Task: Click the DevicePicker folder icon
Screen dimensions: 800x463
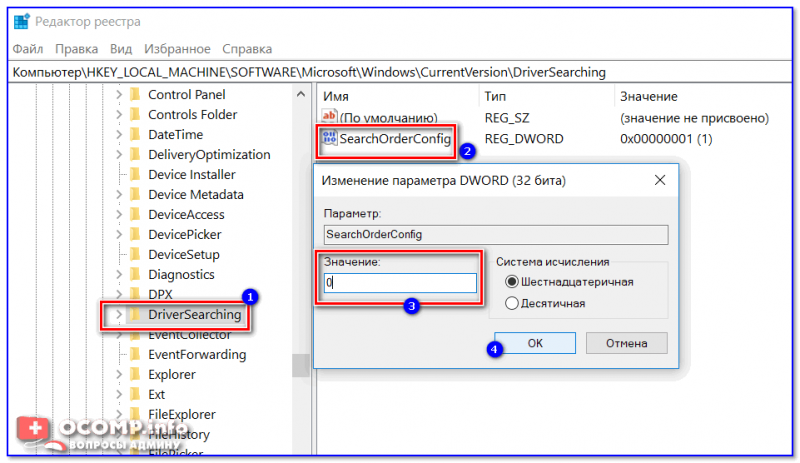Action: (x=135, y=234)
